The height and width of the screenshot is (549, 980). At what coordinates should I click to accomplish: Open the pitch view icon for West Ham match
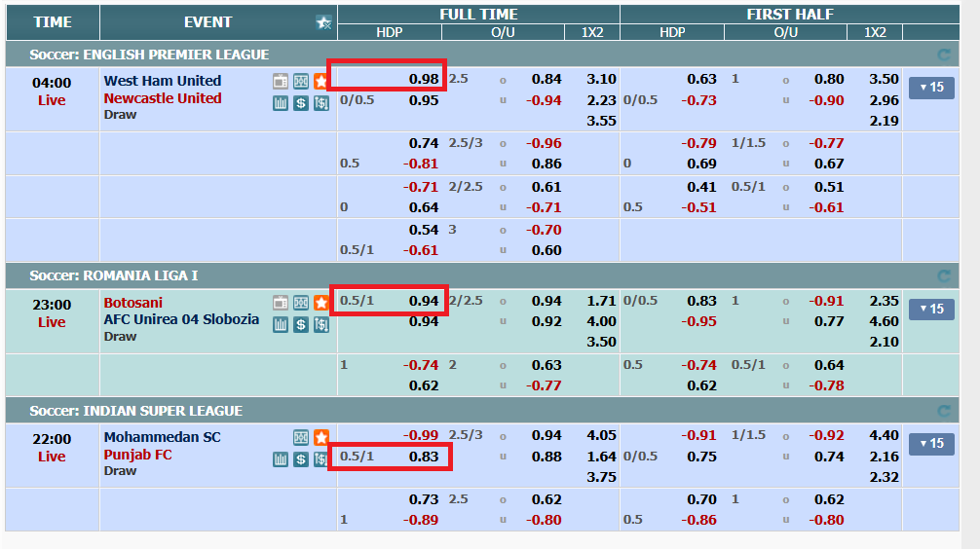click(x=301, y=82)
